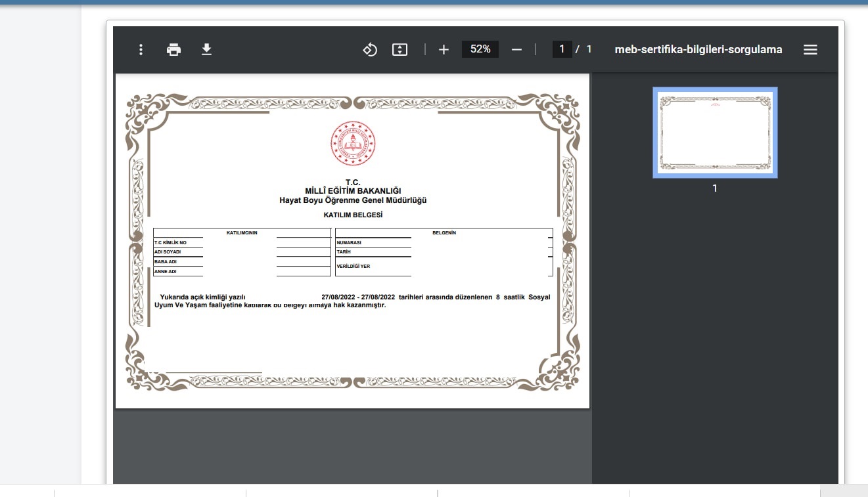Click the BELGENİN table header

(x=444, y=233)
